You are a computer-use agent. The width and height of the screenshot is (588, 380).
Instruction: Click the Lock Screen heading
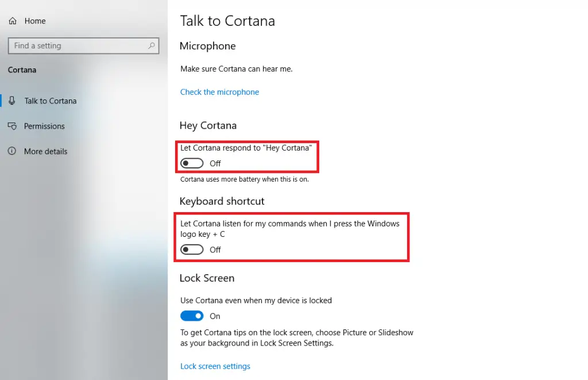point(207,278)
